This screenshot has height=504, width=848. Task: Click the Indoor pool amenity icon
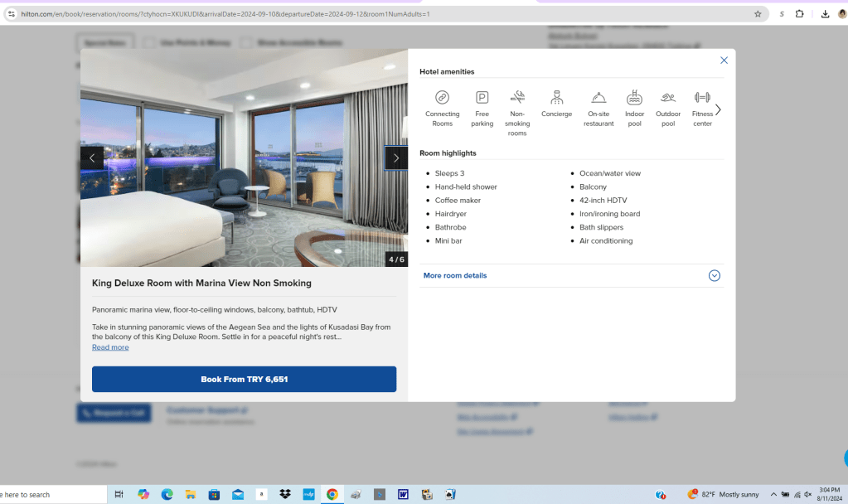[634, 97]
